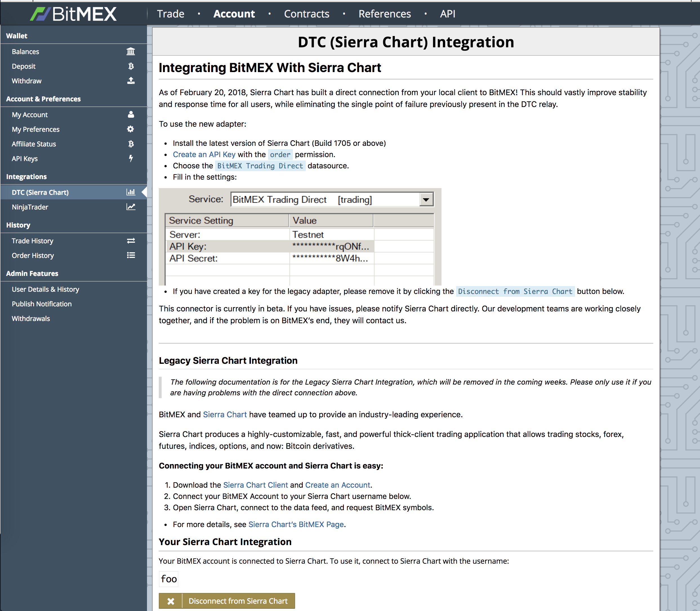
Task: Click the person icon beside My Account
Action: pyautogui.click(x=131, y=115)
